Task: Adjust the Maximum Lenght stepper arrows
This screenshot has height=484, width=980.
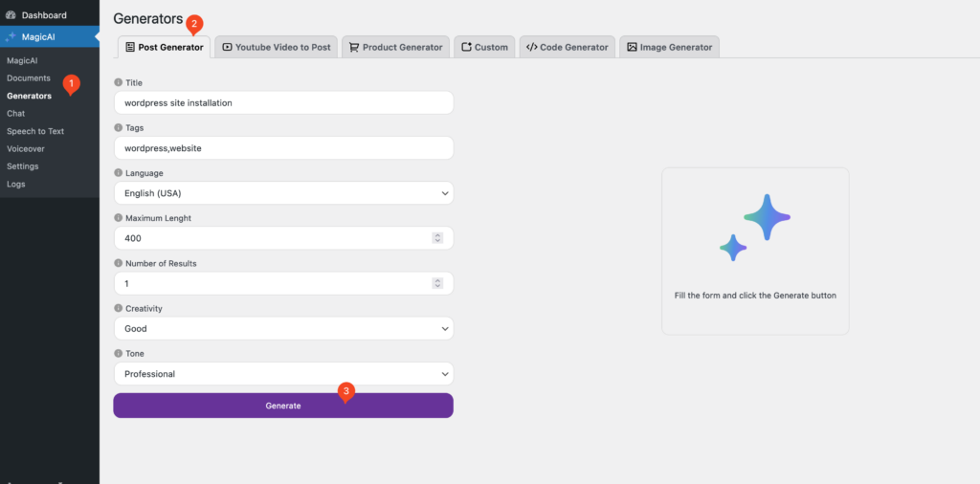Action: pos(437,238)
